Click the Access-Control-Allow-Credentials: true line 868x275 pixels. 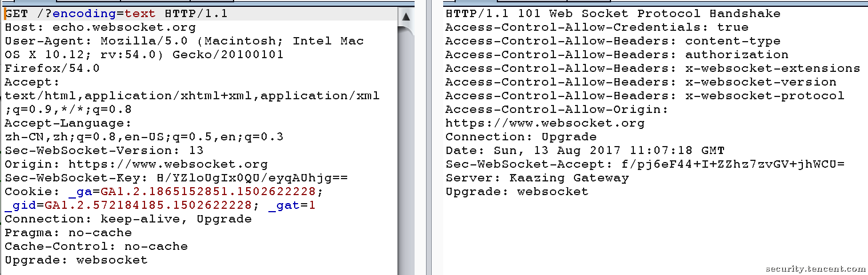pos(597,27)
